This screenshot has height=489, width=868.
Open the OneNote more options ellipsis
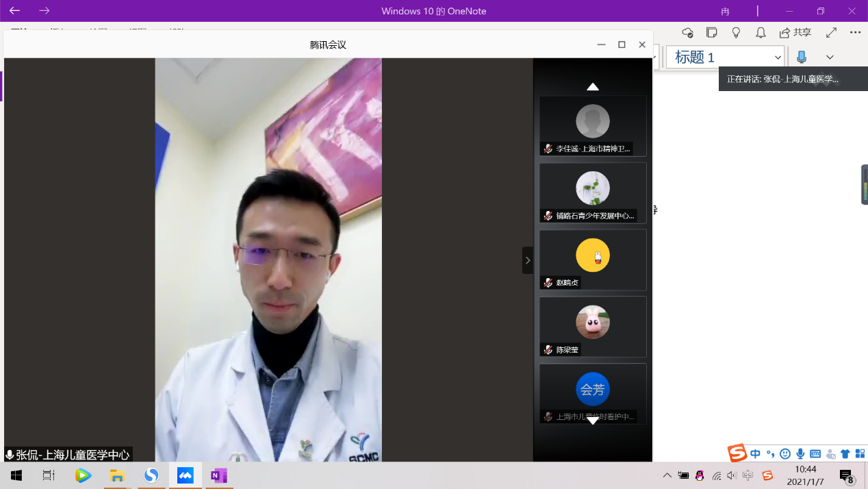[855, 33]
